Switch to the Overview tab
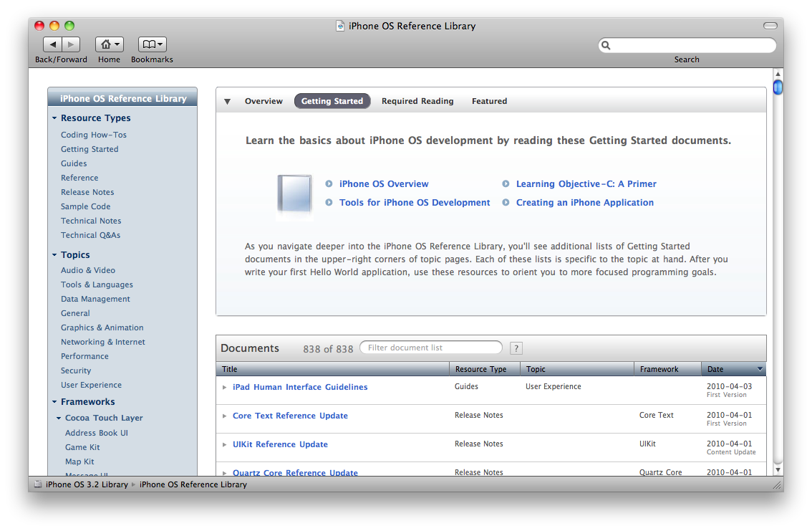The image size is (812, 531). (264, 101)
